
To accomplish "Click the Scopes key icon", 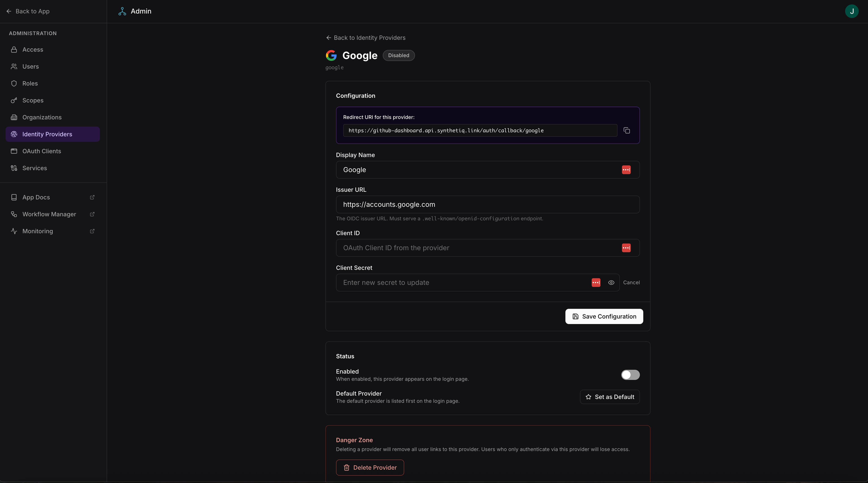I will coord(14,100).
